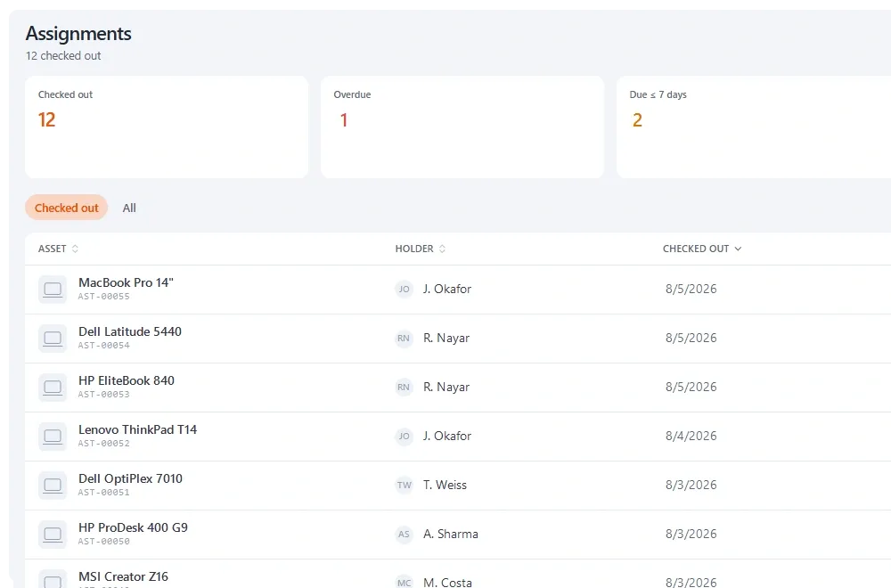Click asset tag AST-00051
This screenshot has height=588, width=891.
coord(104,493)
